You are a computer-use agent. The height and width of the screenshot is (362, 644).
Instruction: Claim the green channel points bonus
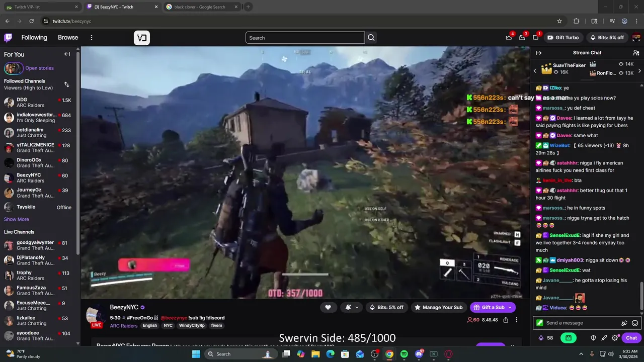568,338
